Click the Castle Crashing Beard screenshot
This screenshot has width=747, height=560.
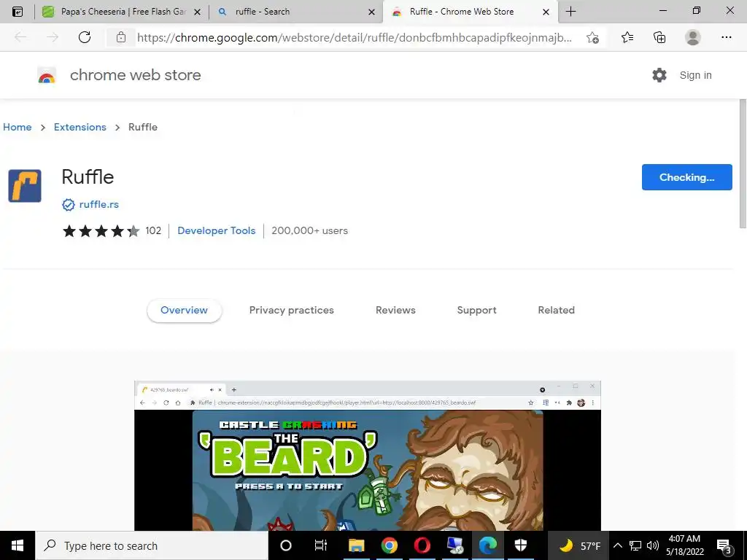click(x=368, y=456)
